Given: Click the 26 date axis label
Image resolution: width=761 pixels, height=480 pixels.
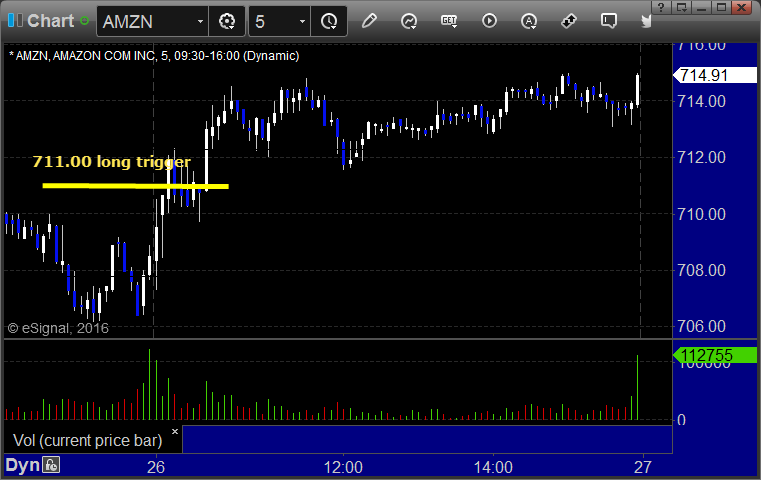Looking at the screenshot, I should coord(156,467).
